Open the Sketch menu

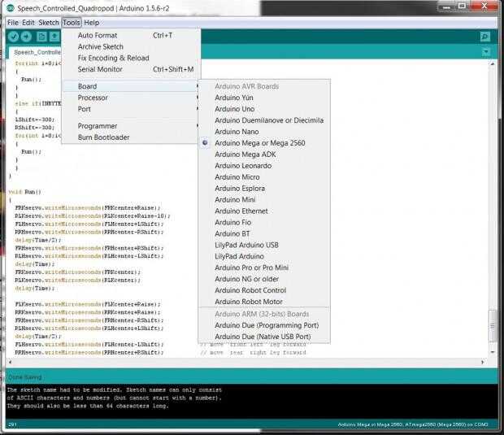(49, 23)
